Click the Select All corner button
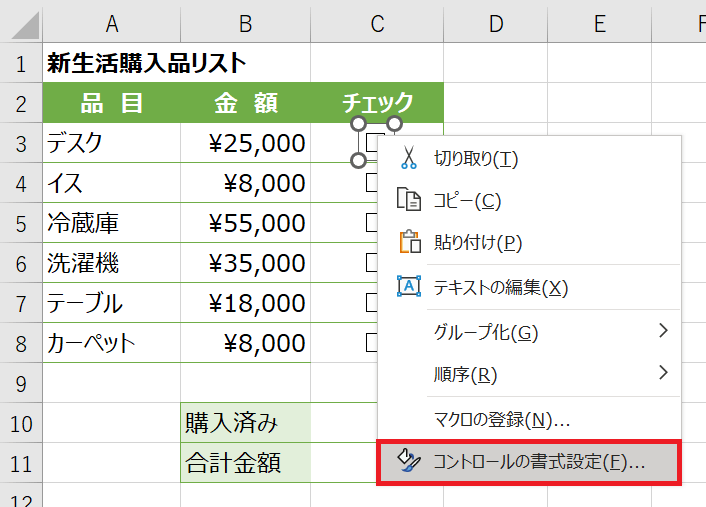Image resolution: width=706 pixels, height=507 pixels. (x=20, y=23)
